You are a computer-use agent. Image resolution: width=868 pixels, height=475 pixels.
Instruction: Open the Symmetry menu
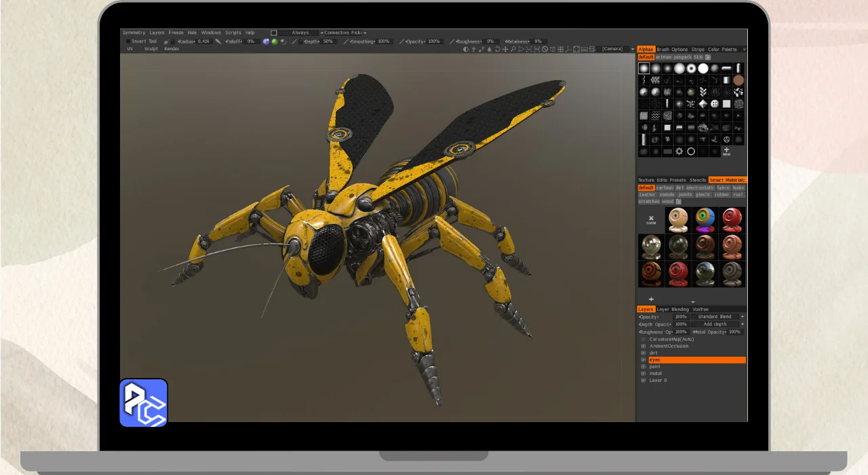pos(134,33)
